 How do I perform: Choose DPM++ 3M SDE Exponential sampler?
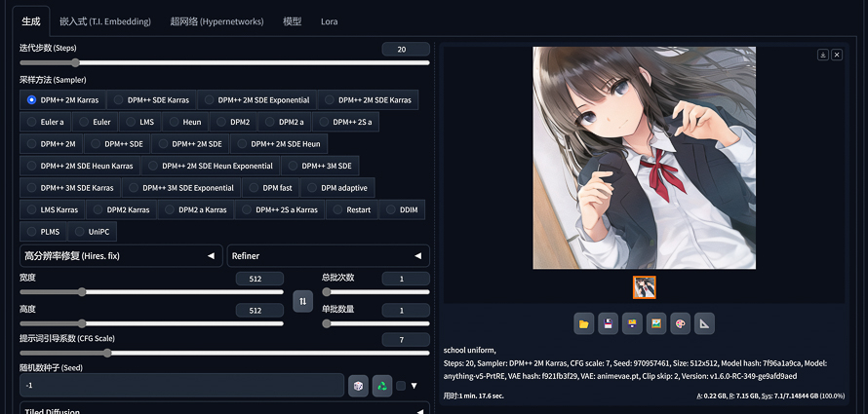(181, 188)
